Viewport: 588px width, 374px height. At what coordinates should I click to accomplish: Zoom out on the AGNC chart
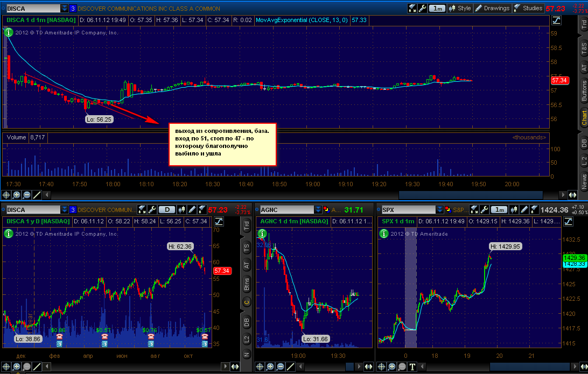tap(280, 366)
